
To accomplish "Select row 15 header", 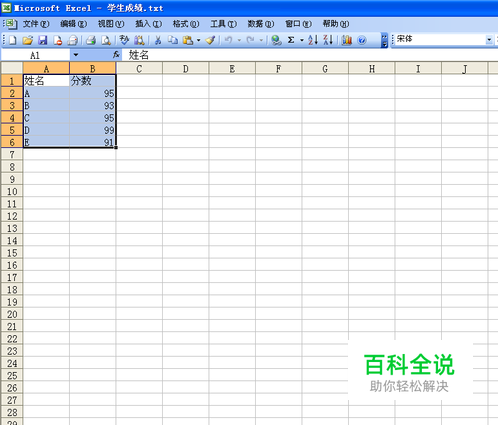I will click(x=12, y=253).
